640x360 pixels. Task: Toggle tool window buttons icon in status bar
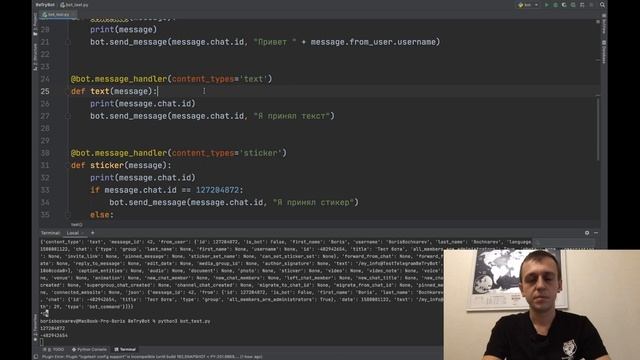[36, 357]
